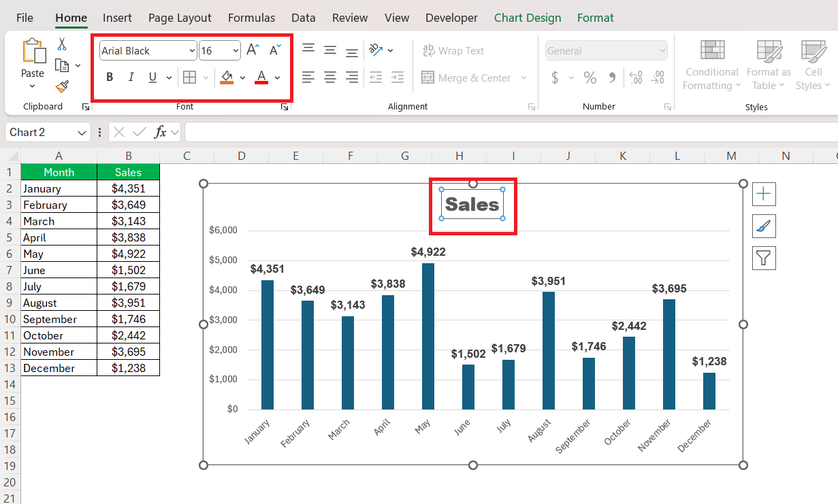
Task: Open Format as Table menu
Action: coord(769,65)
